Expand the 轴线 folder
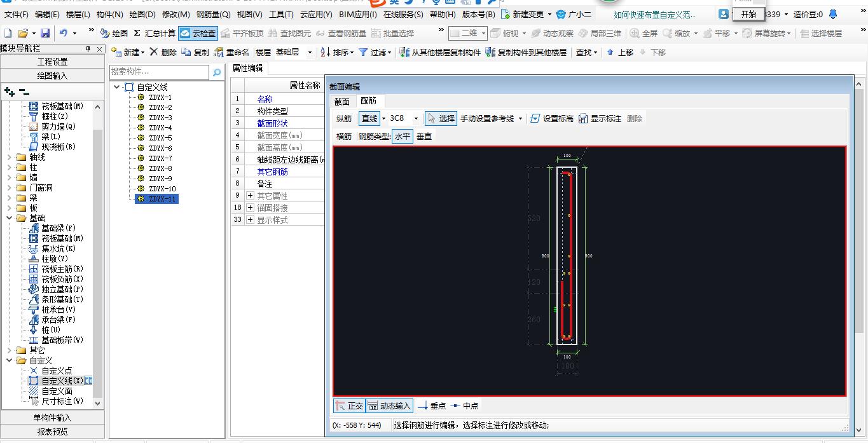This screenshot has height=443, width=868. 10,157
